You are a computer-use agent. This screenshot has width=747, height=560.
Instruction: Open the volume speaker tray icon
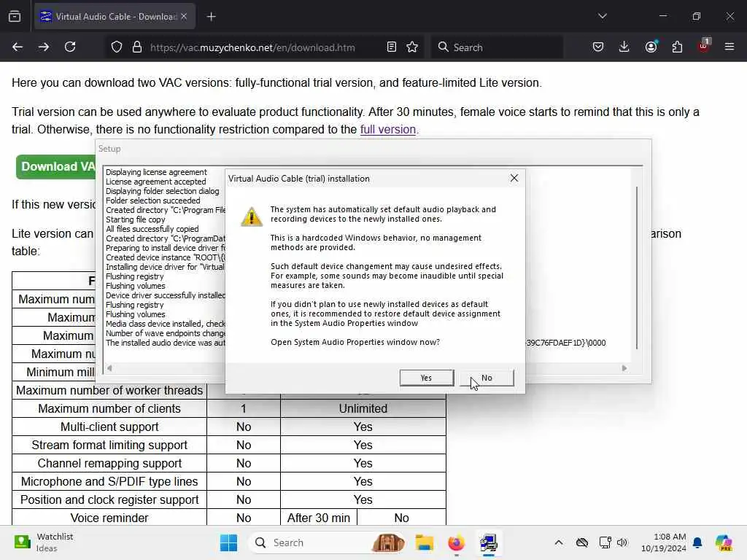click(623, 542)
